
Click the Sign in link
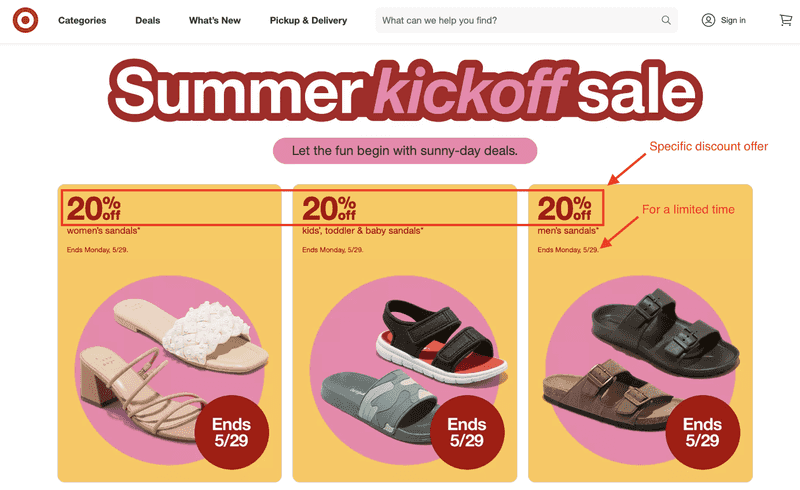click(x=733, y=20)
